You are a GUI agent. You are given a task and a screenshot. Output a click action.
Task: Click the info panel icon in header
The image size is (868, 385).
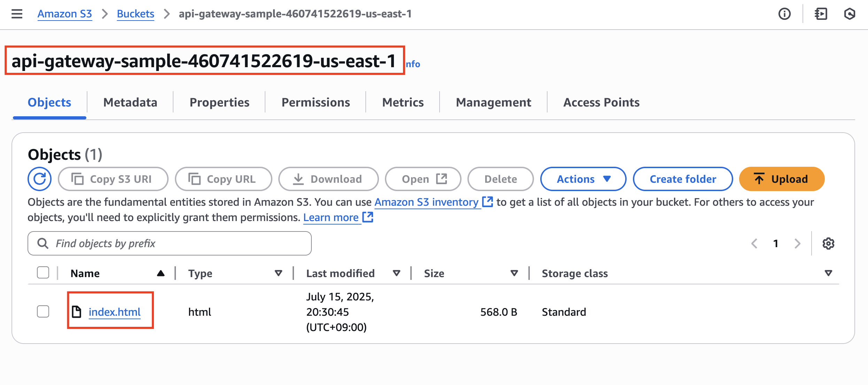click(784, 14)
